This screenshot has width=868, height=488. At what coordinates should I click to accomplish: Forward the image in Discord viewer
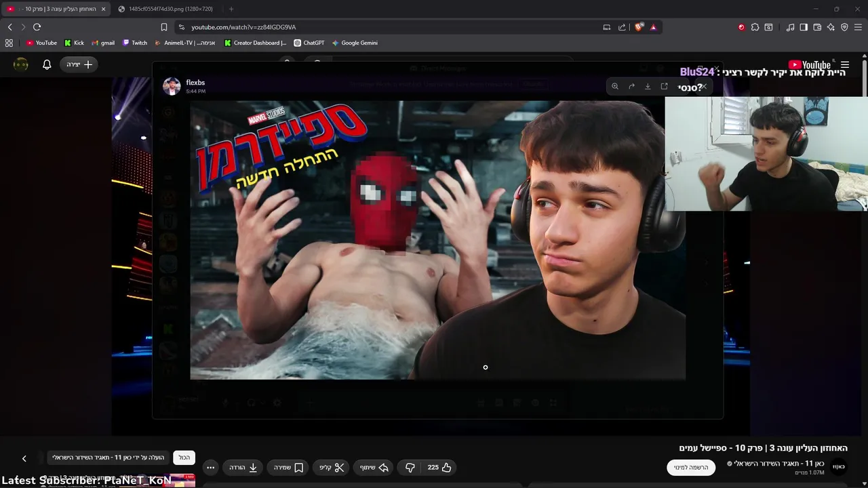coord(631,86)
